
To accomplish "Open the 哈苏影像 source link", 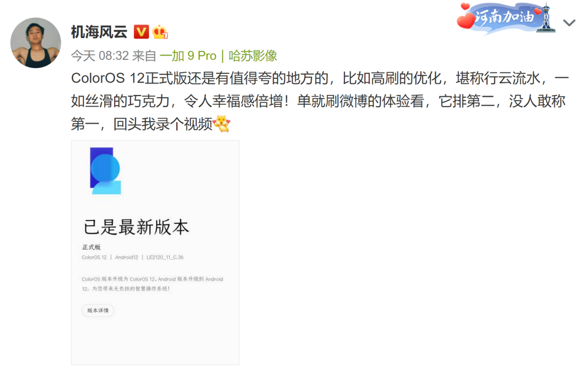I will (253, 56).
